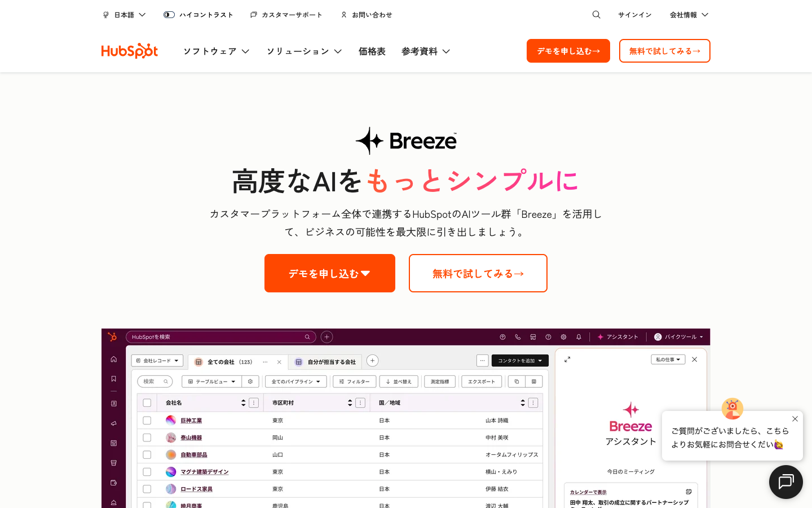Click the サインイン link
Viewport: 812px width, 508px height.
point(634,15)
